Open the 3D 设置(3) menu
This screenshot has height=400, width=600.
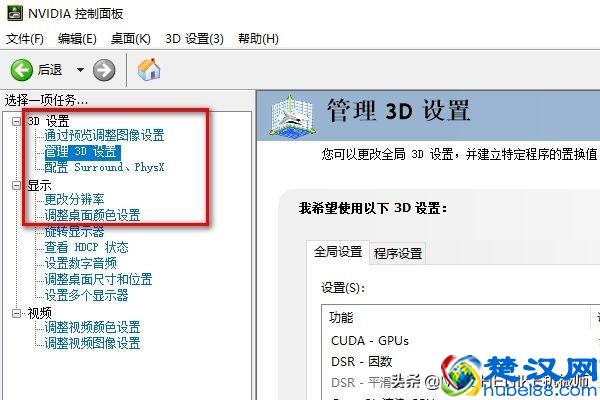pyautogui.click(x=194, y=39)
